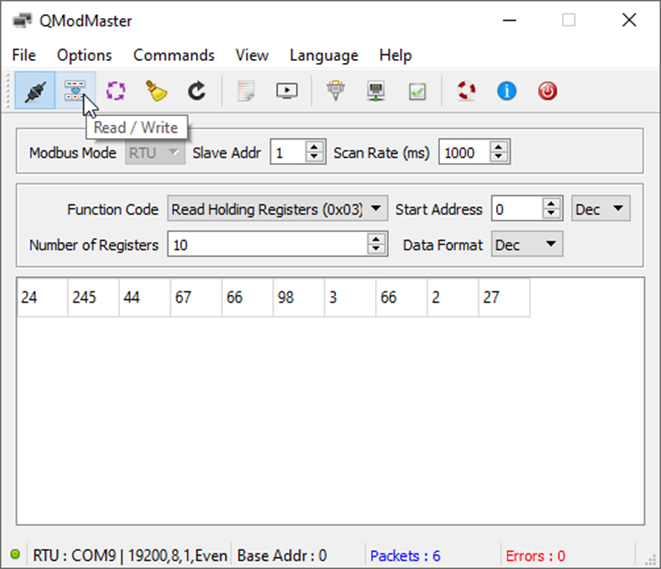Open Modbus RTU serial port settings icon
Viewport: 661px width, 569px height.
click(x=336, y=91)
